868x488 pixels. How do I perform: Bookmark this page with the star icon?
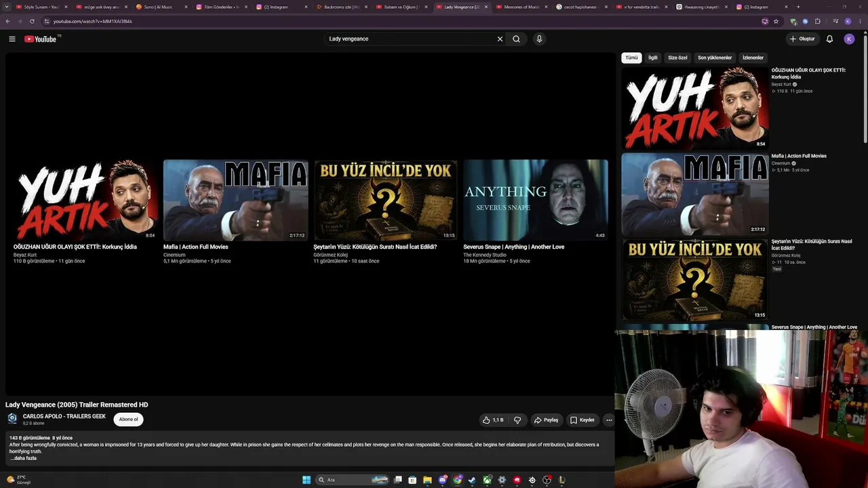point(776,21)
